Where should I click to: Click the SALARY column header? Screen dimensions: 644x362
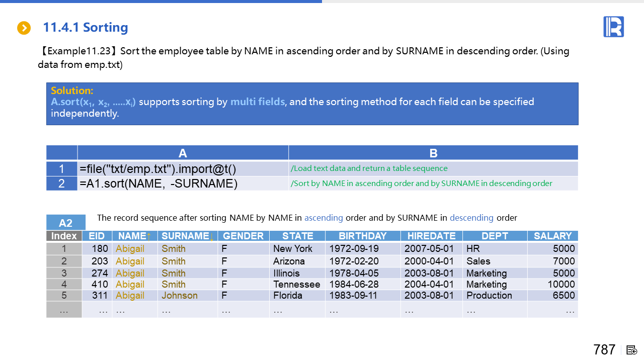click(552, 236)
